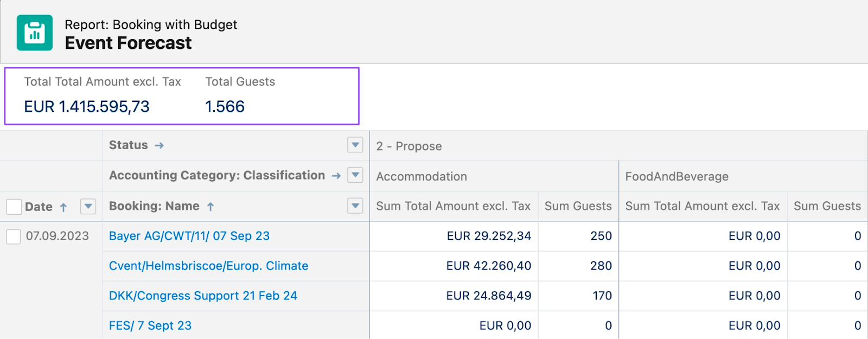Image resolution: width=868 pixels, height=339 pixels.
Task: Check the 07.09.2023 row checkbox
Action: pyautogui.click(x=14, y=236)
